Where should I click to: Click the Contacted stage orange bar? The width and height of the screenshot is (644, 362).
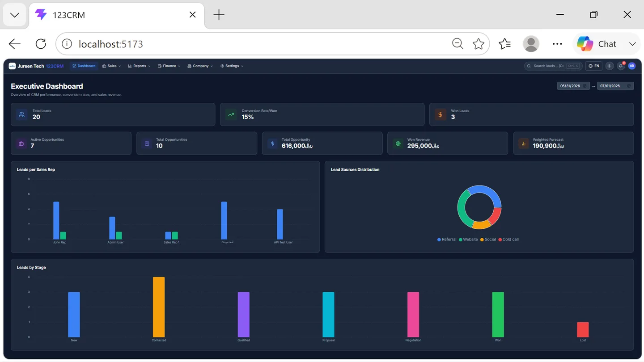(159, 307)
